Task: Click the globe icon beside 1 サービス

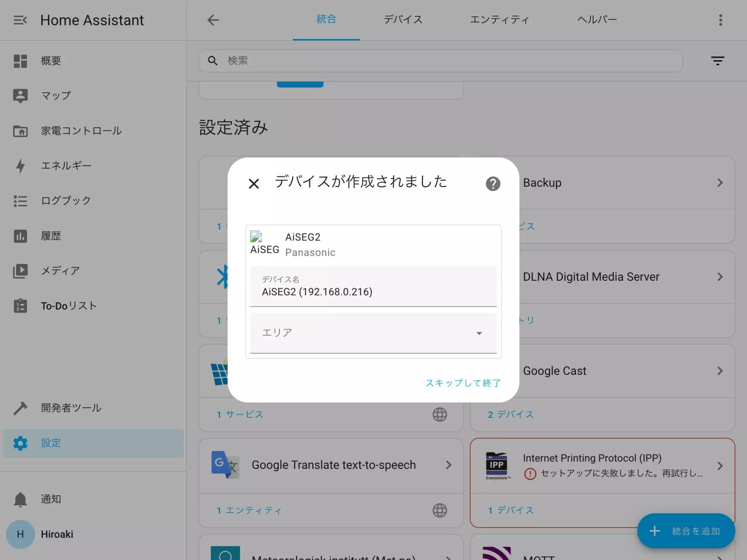Action: (x=440, y=414)
